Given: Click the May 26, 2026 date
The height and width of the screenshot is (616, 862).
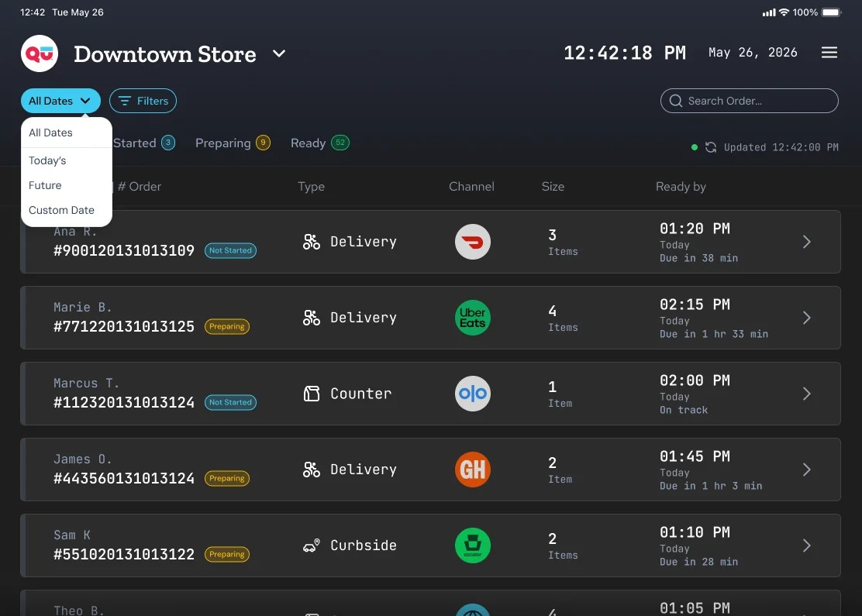Looking at the screenshot, I should tap(753, 52).
